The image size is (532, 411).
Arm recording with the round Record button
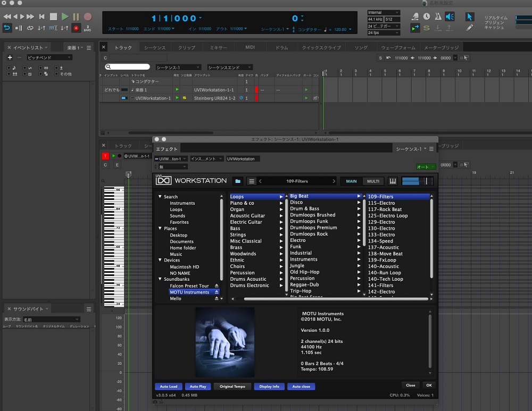[x=88, y=16]
